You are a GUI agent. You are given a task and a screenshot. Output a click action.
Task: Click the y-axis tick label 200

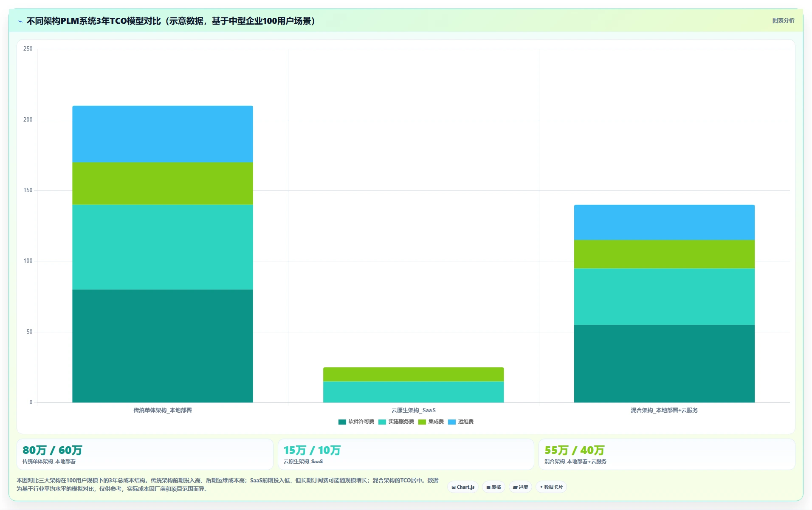pos(28,120)
